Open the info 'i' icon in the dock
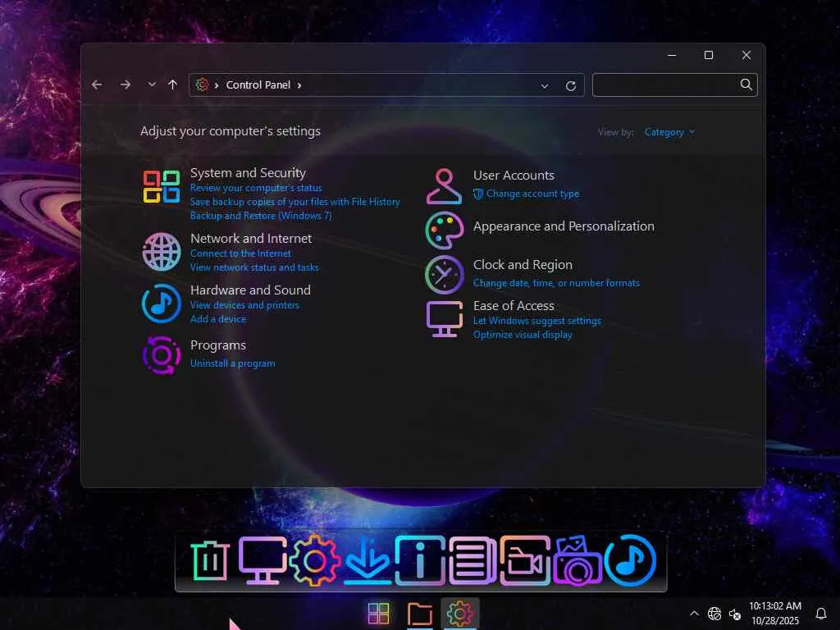This screenshot has width=840, height=630. 420,560
